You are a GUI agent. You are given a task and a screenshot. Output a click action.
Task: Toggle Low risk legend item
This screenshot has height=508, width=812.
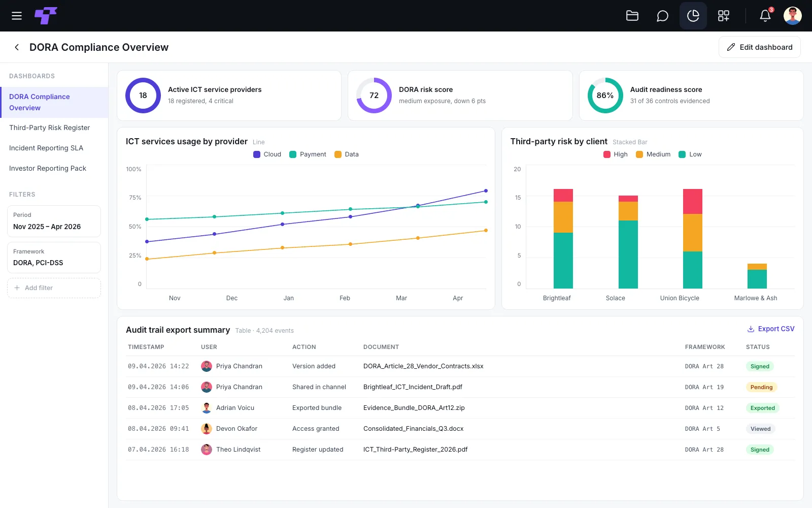pos(690,154)
